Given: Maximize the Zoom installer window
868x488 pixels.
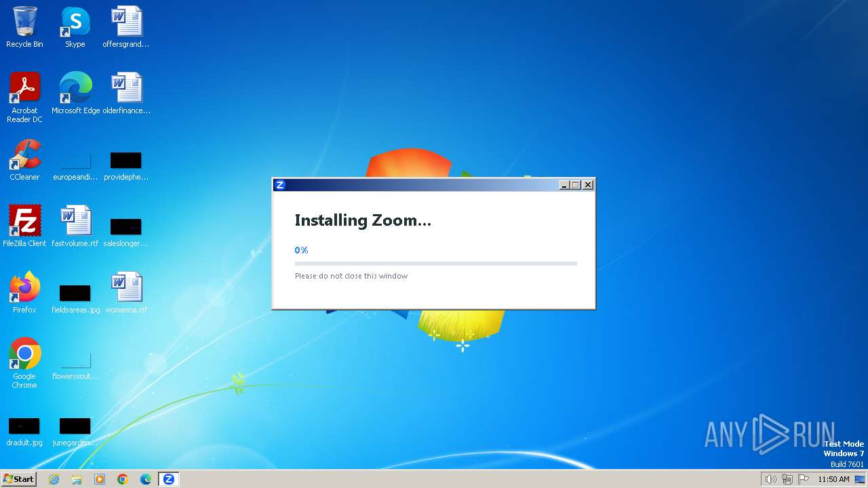Looking at the screenshot, I should (576, 185).
